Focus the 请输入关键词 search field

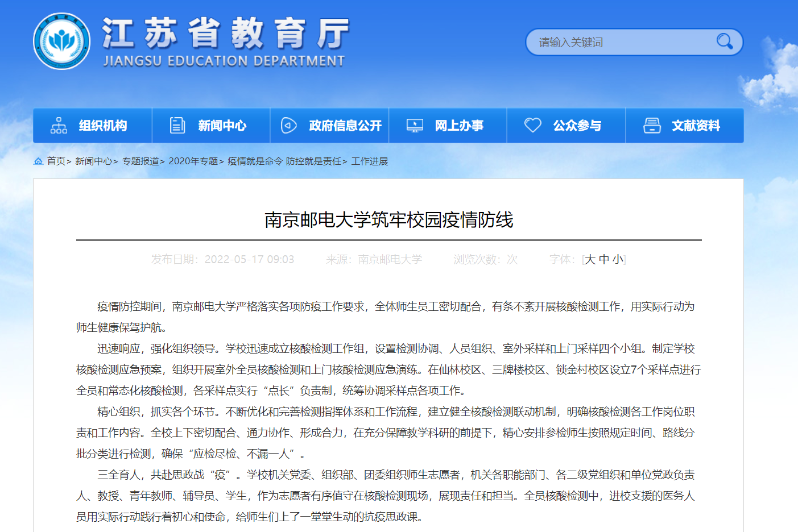coord(623,42)
